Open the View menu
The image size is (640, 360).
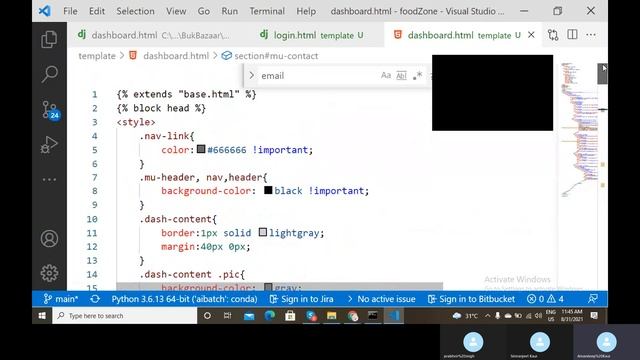point(176,11)
